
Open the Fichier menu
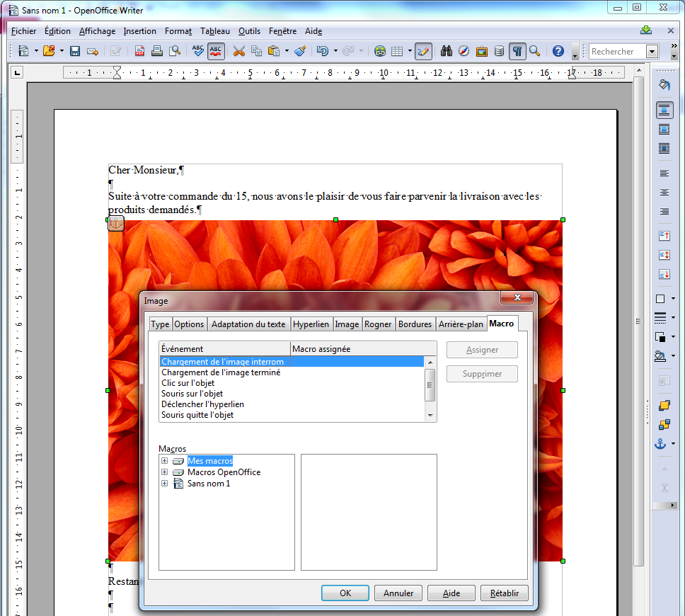pos(23,31)
